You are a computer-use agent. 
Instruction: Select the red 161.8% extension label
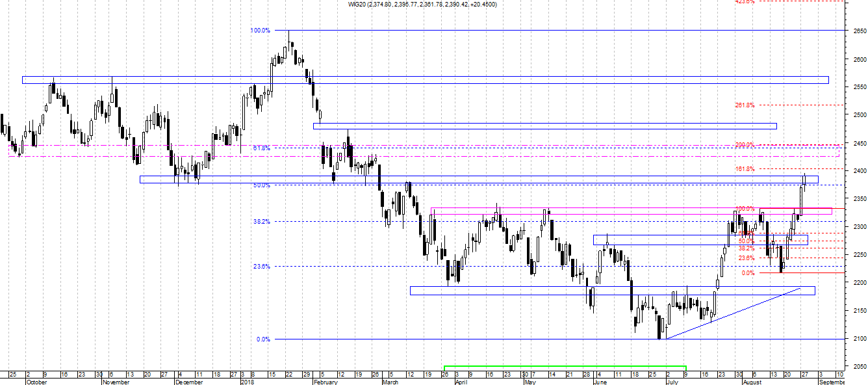(x=745, y=169)
